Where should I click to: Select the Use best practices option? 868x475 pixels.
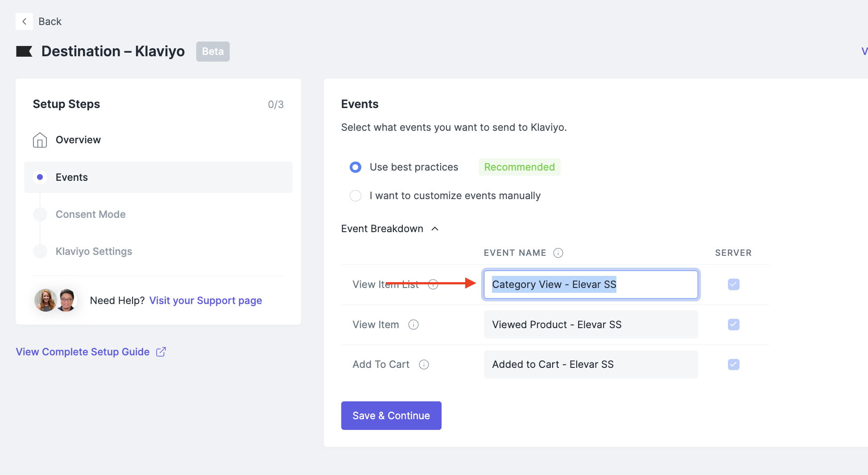pyautogui.click(x=355, y=167)
